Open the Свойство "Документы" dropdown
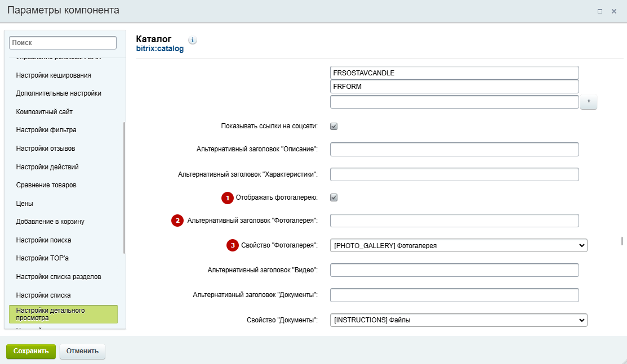The image size is (627, 364). point(459,320)
